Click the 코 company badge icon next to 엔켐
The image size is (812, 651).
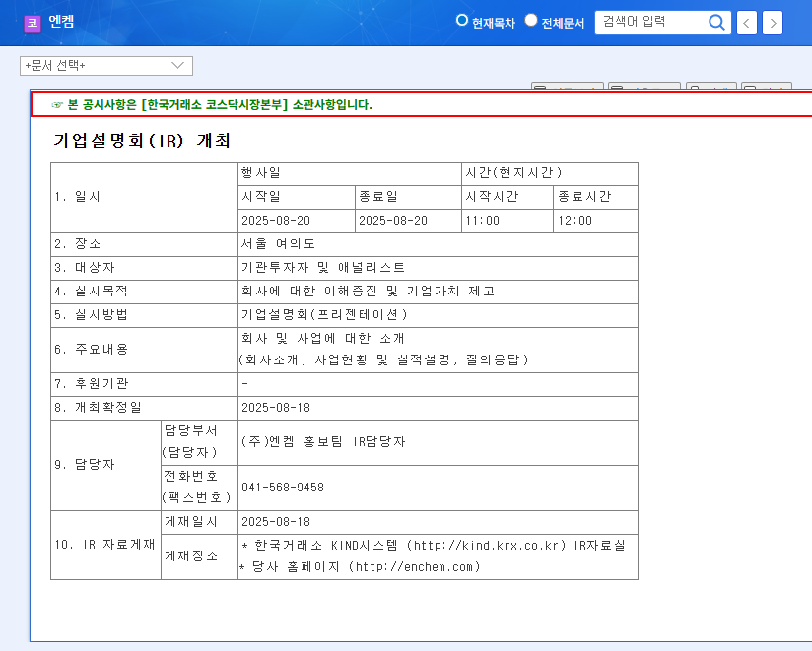click(x=32, y=22)
